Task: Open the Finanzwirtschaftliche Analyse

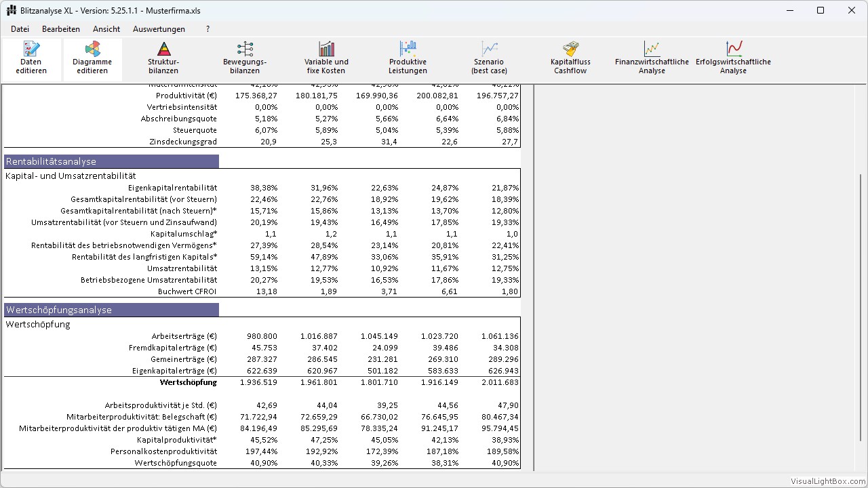Action: pos(652,59)
